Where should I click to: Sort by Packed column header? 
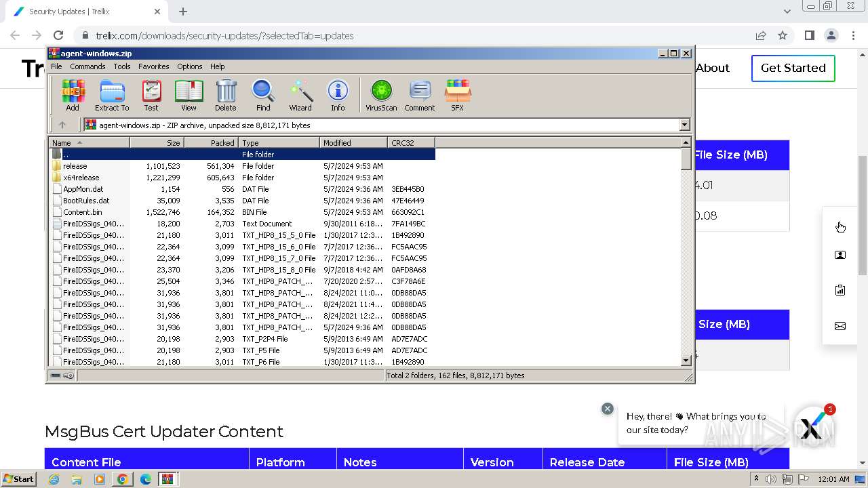tap(211, 142)
